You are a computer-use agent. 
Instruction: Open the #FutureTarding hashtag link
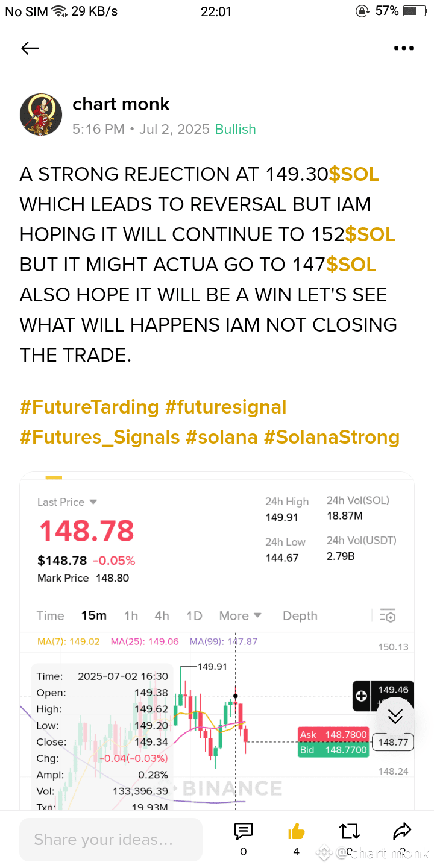(89, 407)
